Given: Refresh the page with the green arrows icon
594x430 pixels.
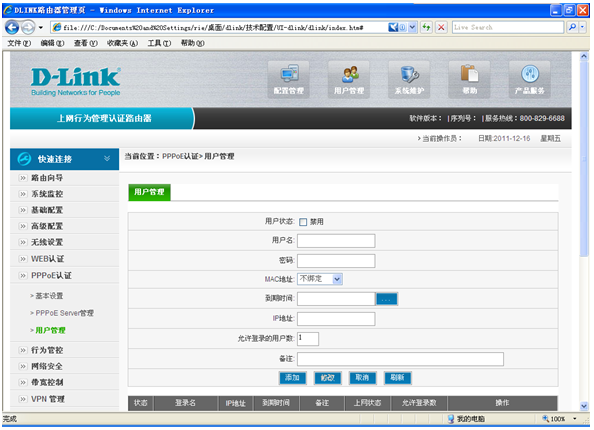Looking at the screenshot, I should coord(427,27).
